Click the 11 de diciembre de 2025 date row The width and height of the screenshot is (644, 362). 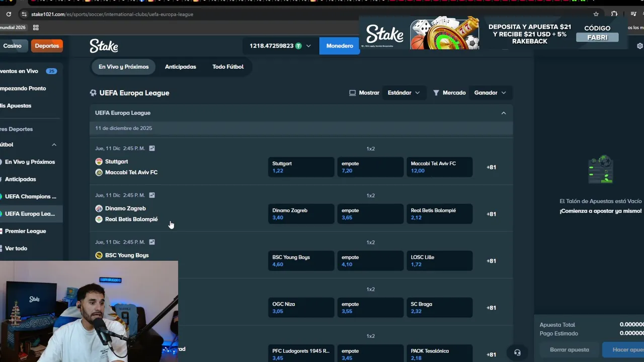click(x=301, y=128)
